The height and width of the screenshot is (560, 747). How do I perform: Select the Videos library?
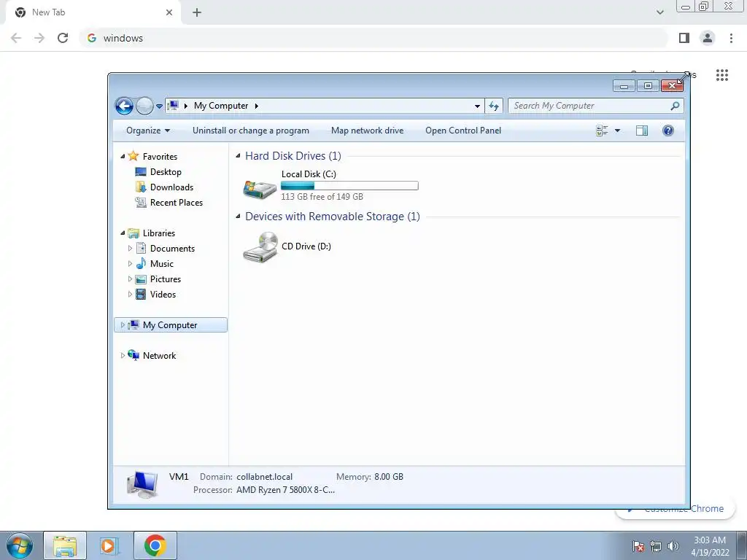tap(163, 295)
